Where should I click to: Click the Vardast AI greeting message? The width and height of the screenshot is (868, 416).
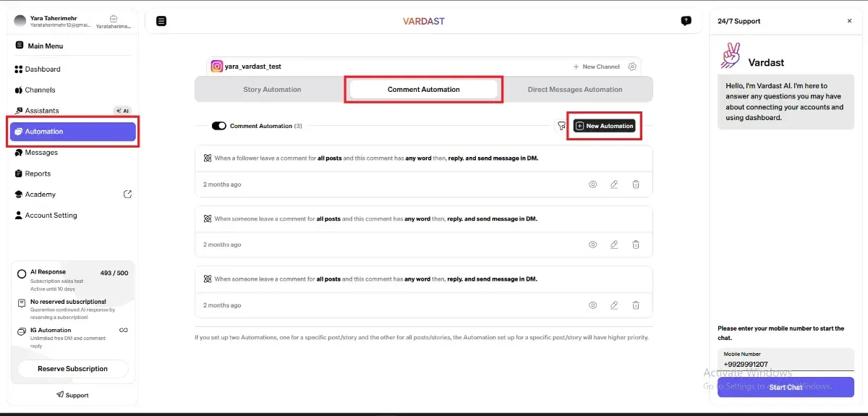(786, 102)
